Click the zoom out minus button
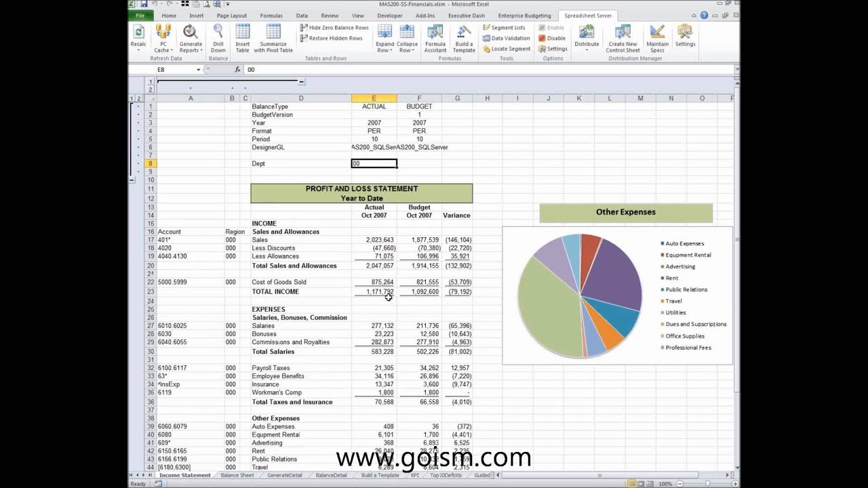This screenshot has height=488, width=868. point(678,483)
